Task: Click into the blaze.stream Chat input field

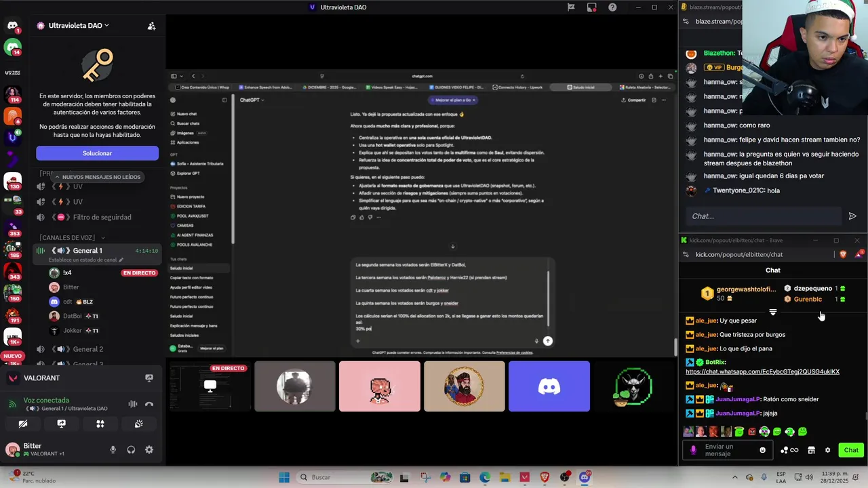Action: pos(763,216)
